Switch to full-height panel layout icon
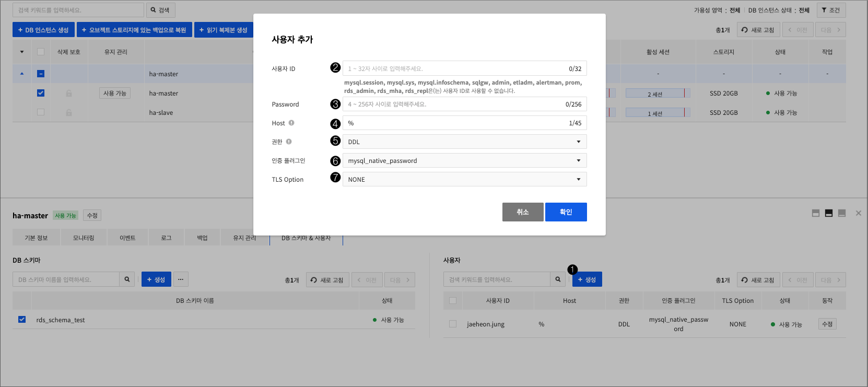Viewport: 868px width, 387px height. click(x=842, y=213)
